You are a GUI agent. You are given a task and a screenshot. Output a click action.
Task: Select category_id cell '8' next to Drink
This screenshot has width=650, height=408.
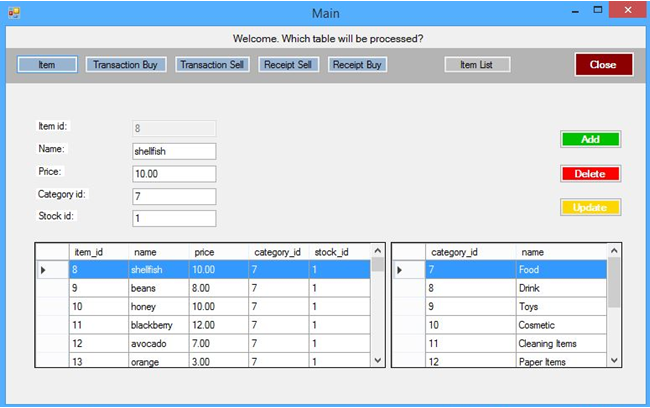[471, 288]
